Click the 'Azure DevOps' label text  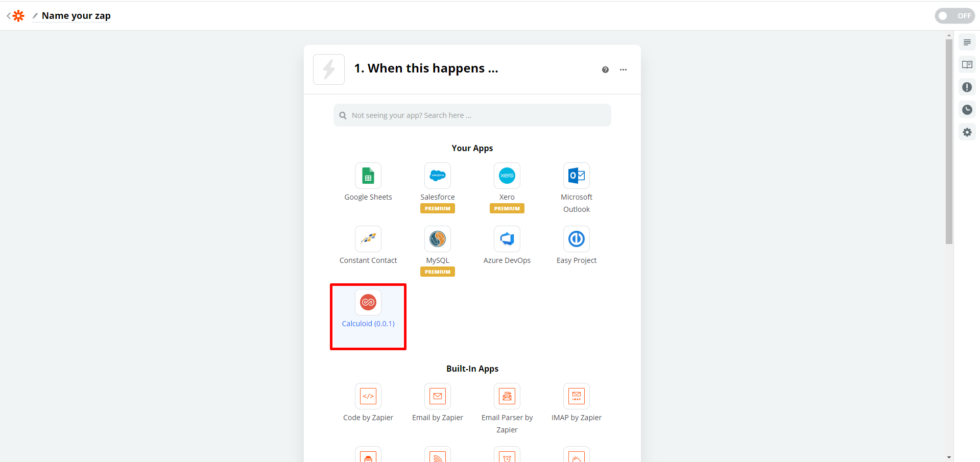[507, 260]
